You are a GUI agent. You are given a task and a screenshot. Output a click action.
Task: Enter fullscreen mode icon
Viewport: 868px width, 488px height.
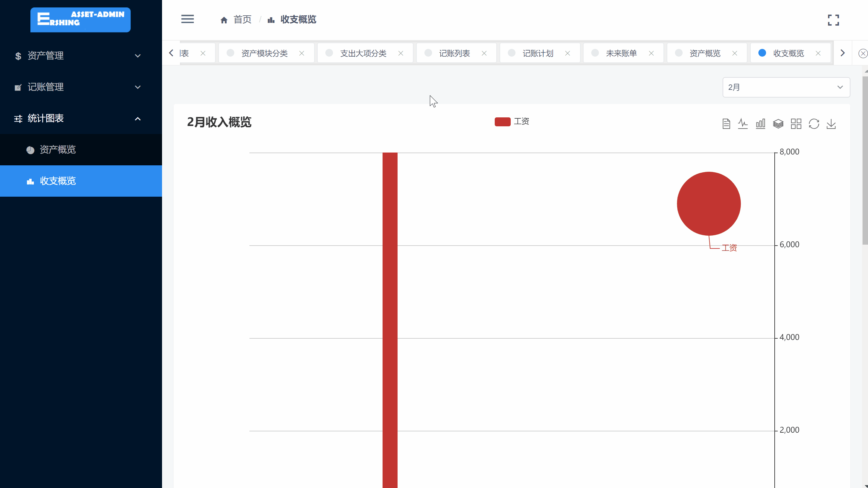click(833, 20)
